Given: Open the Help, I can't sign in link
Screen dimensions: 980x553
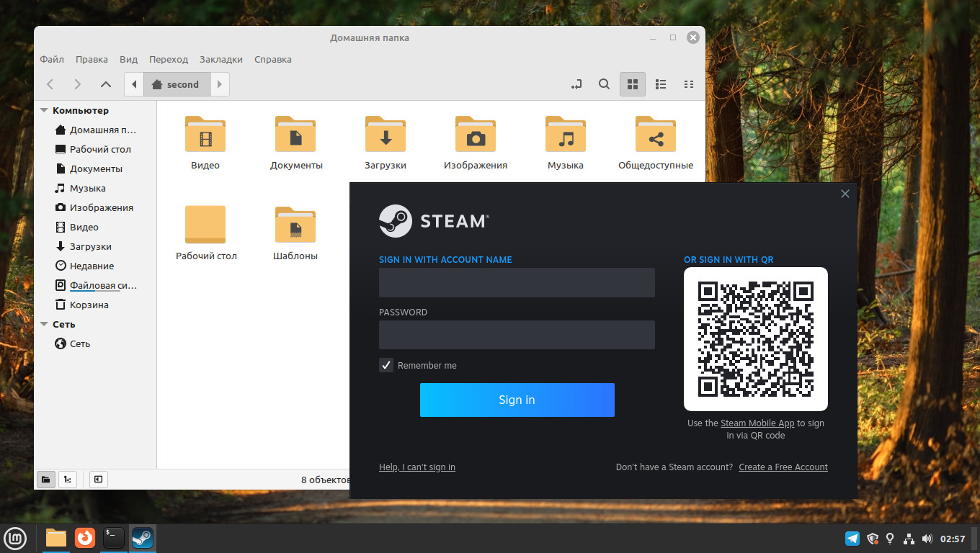Looking at the screenshot, I should [x=417, y=467].
